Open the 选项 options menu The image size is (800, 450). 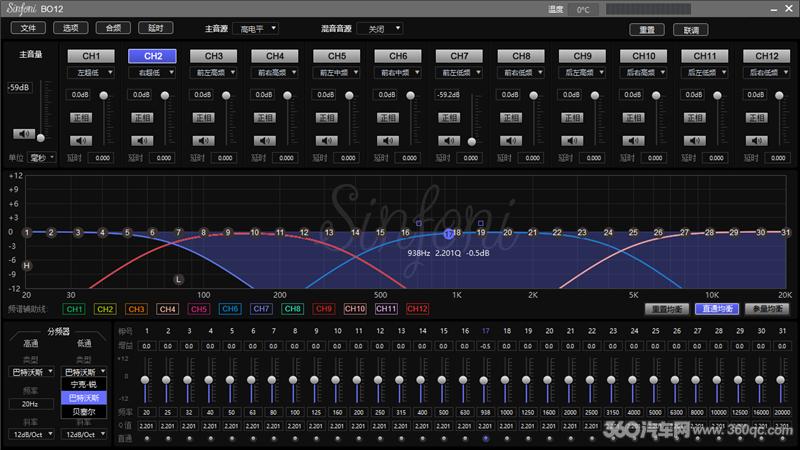point(70,28)
